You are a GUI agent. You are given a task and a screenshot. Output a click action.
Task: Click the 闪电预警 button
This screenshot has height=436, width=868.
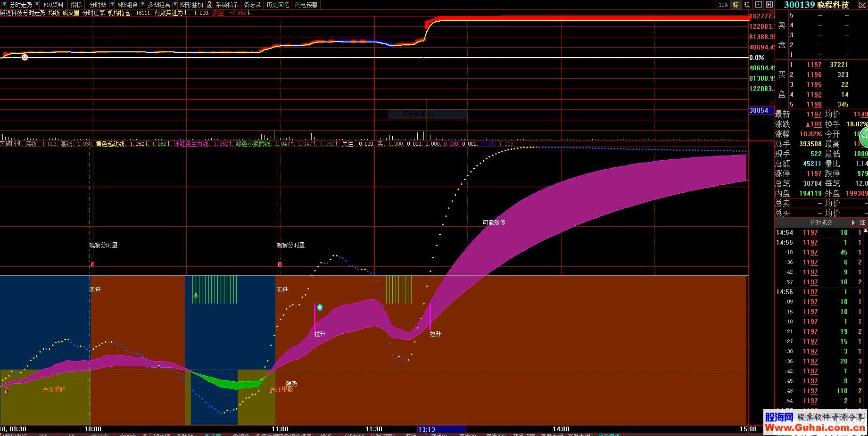click(x=306, y=5)
